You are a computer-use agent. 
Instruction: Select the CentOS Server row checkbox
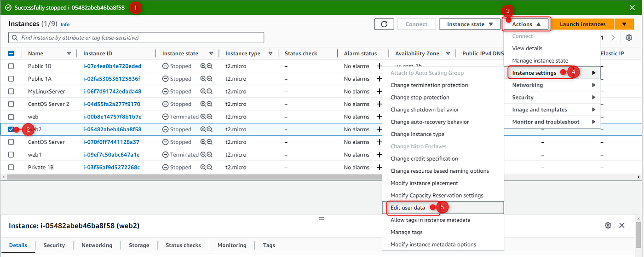pos(11,142)
